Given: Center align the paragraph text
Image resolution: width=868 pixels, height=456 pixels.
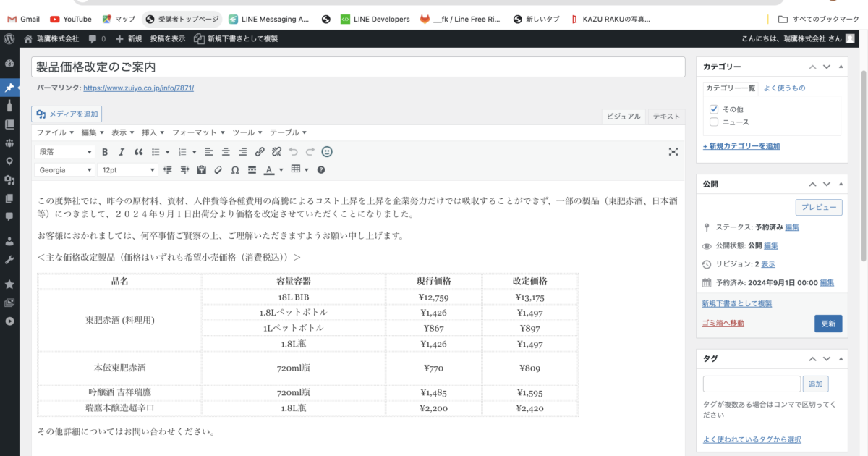Looking at the screenshot, I should coord(226,152).
